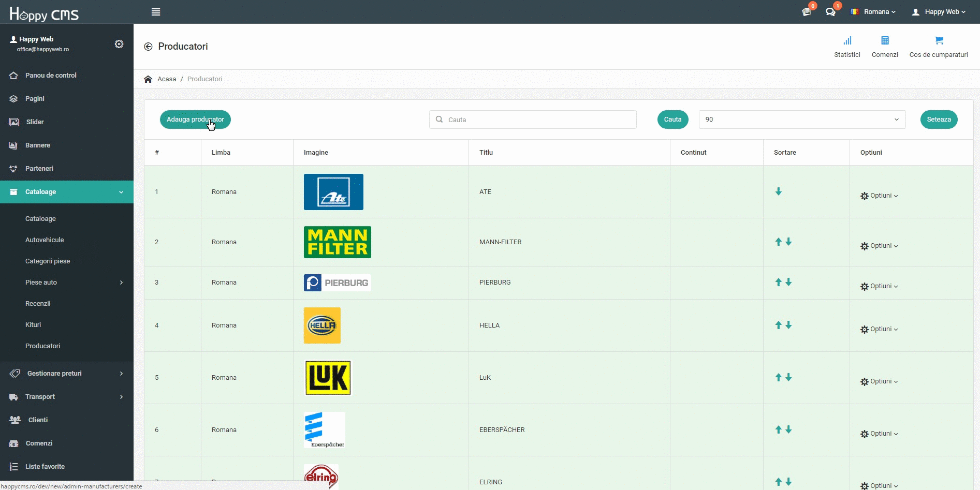The width and height of the screenshot is (980, 490).
Task: Move MANN-FILTER up in sorting
Action: pos(778,242)
